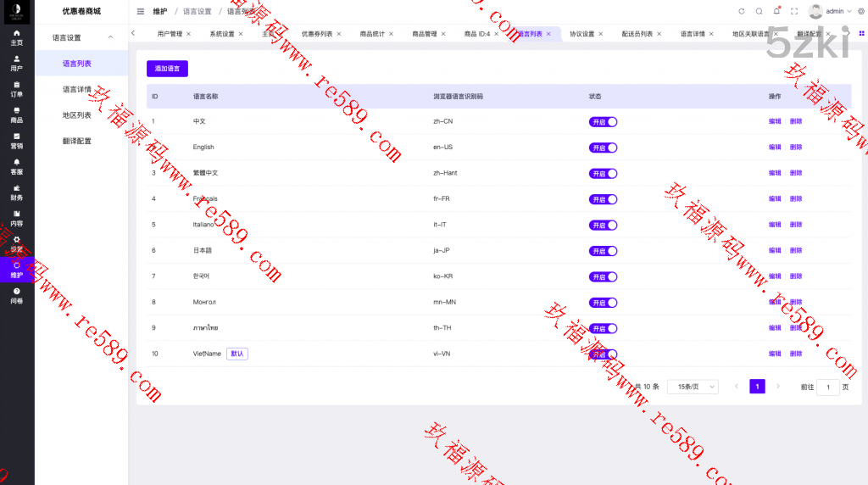Screen dimensions: 868x485
Task: Close the 商品统计 tab
Action: [391, 34]
